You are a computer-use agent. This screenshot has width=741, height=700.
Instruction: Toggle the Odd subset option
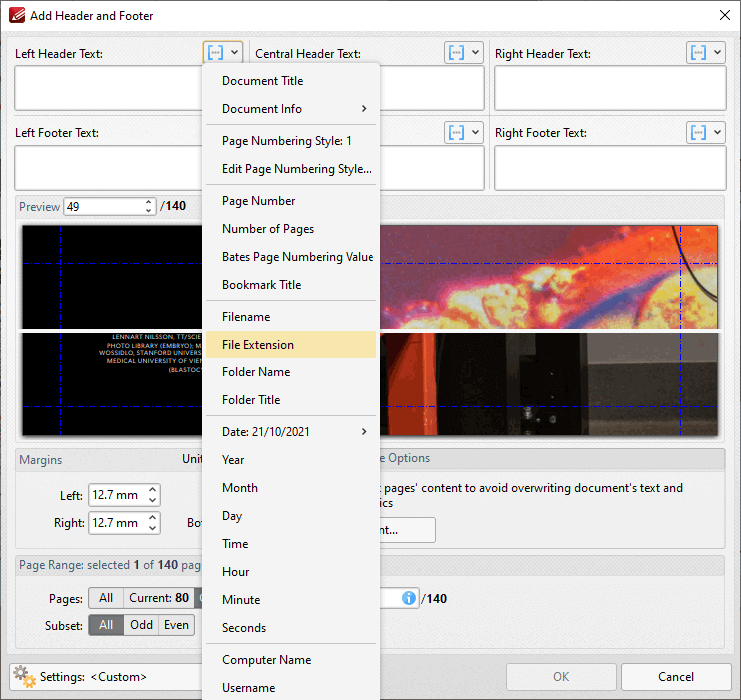point(141,625)
